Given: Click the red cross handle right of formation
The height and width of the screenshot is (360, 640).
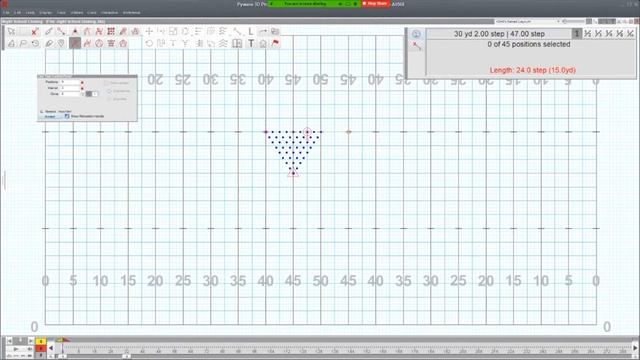Looking at the screenshot, I should point(349,132).
